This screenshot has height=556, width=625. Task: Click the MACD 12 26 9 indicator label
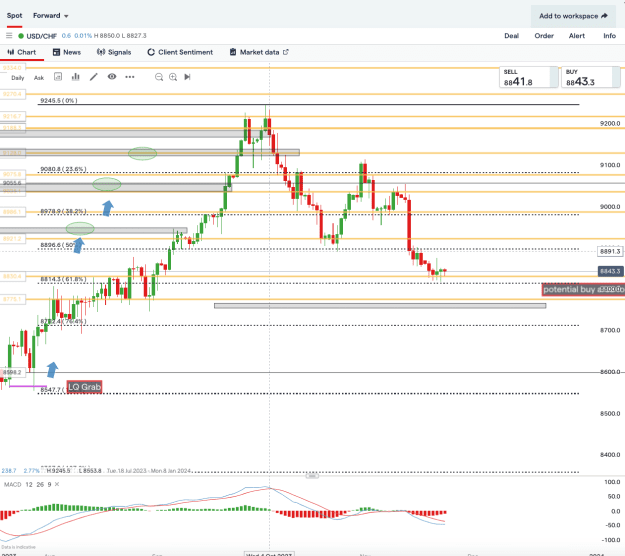click(28, 484)
